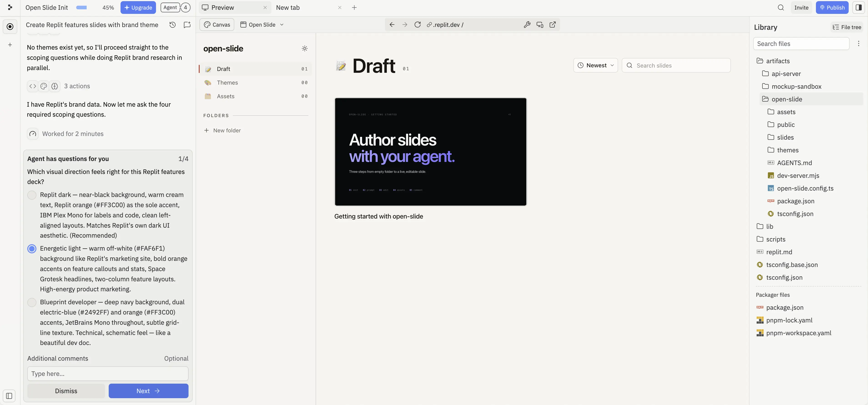Open the Canvas view
The height and width of the screenshot is (405, 868).
click(x=217, y=25)
